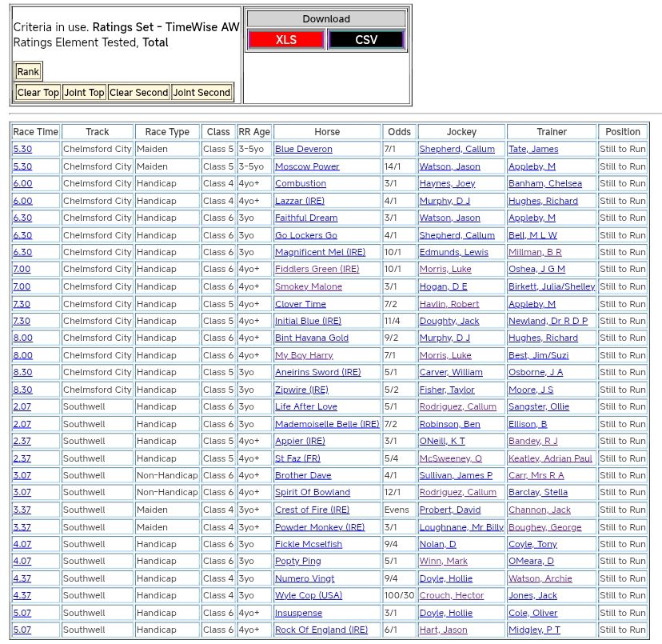This screenshot has height=644, width=662.
Task: Select the Joint Top filter button
Action: coord(84,93)
